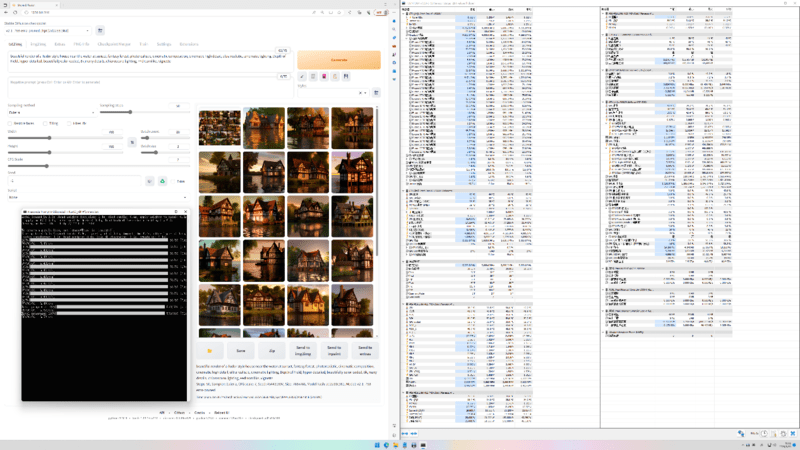Open Edge browser from taskbar
This screenshot has width=800, height=450.
coord(386,445)
